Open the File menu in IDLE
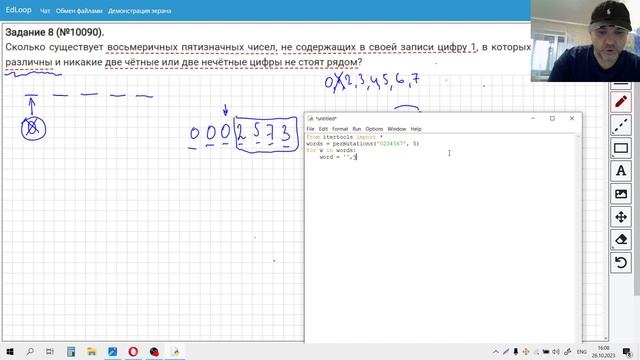 (x=310, y=129)
